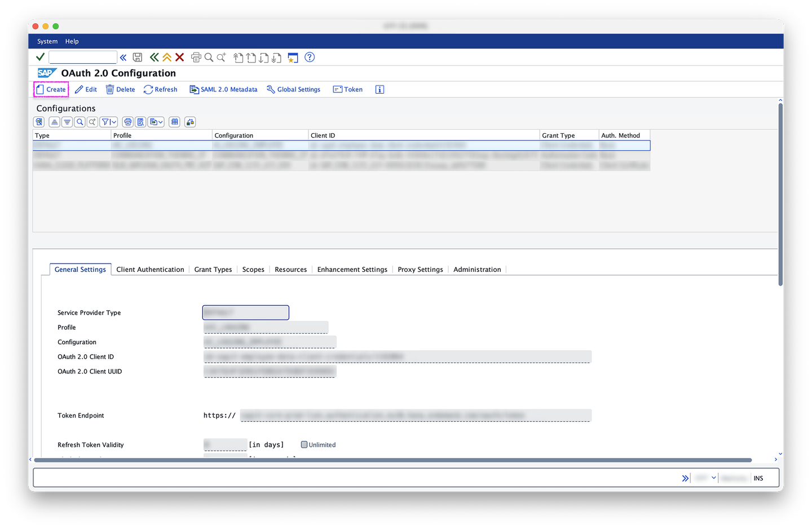Click the Type column header
Viewport: 812px width, 529px height.
[x=72, y=135]
